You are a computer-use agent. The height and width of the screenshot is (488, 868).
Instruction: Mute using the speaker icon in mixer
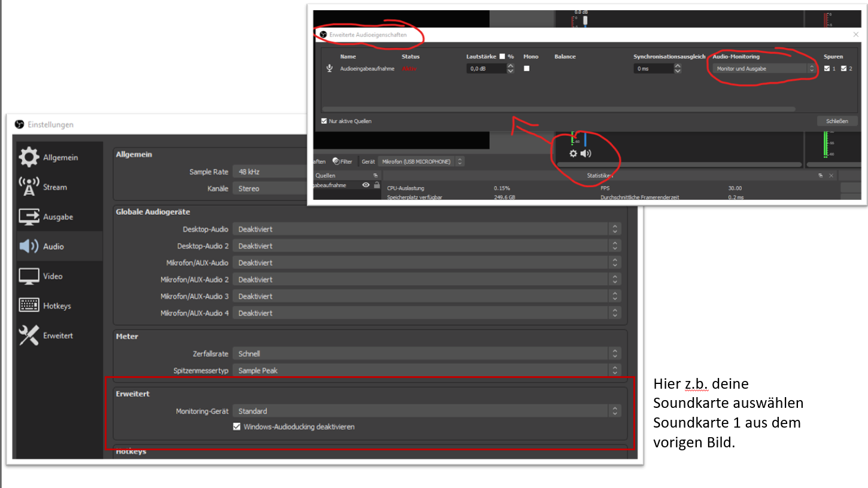[x=585, y=154]
